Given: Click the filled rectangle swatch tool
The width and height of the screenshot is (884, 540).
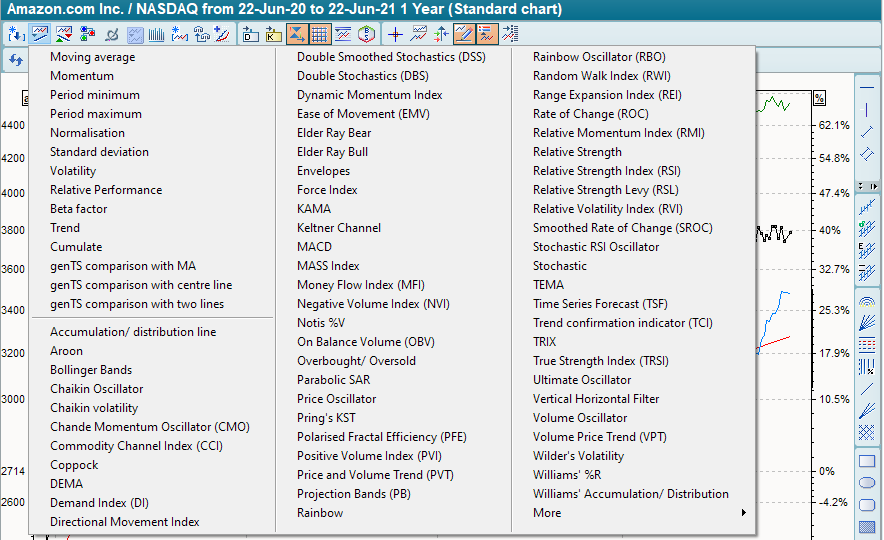Looking at the screenshot, I should (867, 526).
